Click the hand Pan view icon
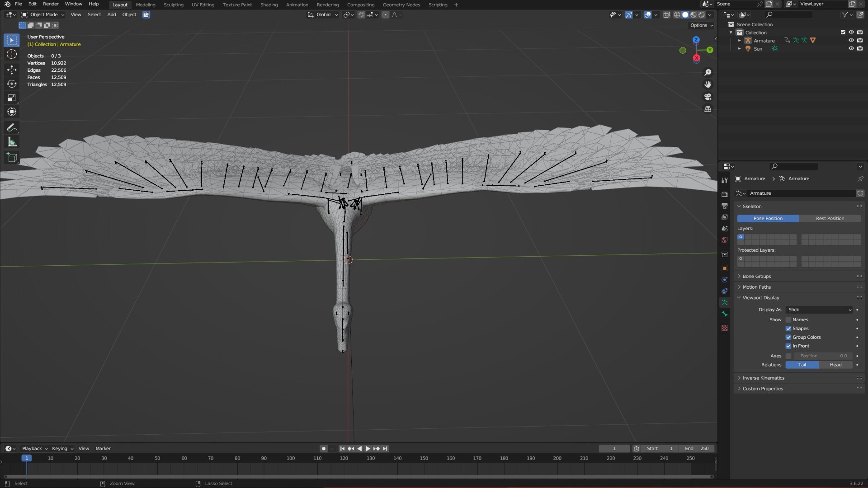Screen dimensions: 868x488 708,84
